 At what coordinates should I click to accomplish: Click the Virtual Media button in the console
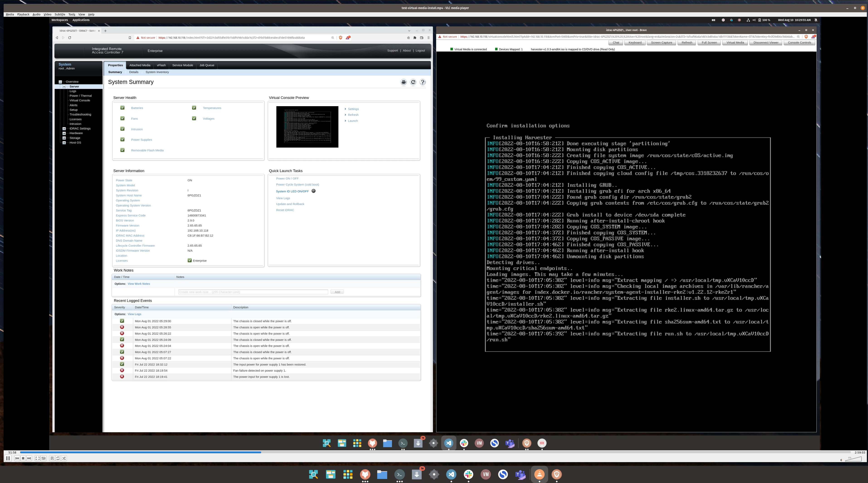click(734, 42)
